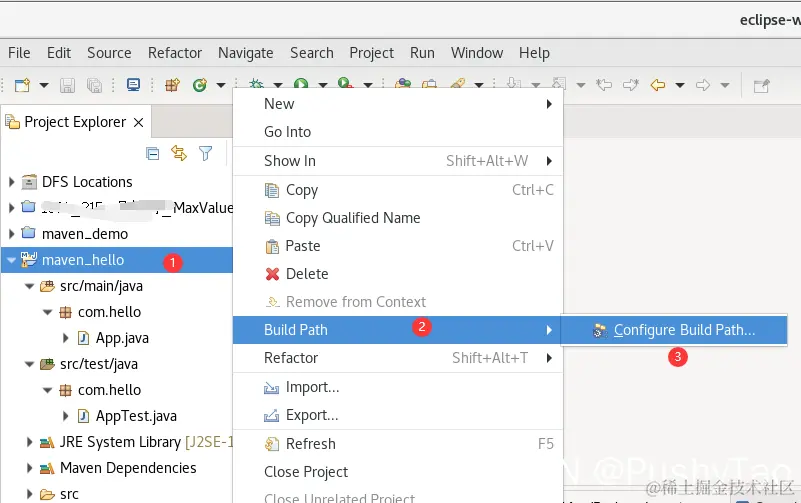Screen dimensions: 801x503
Task: Toggle Link with Editor in Project Explorer
Action: pos(179,153)
